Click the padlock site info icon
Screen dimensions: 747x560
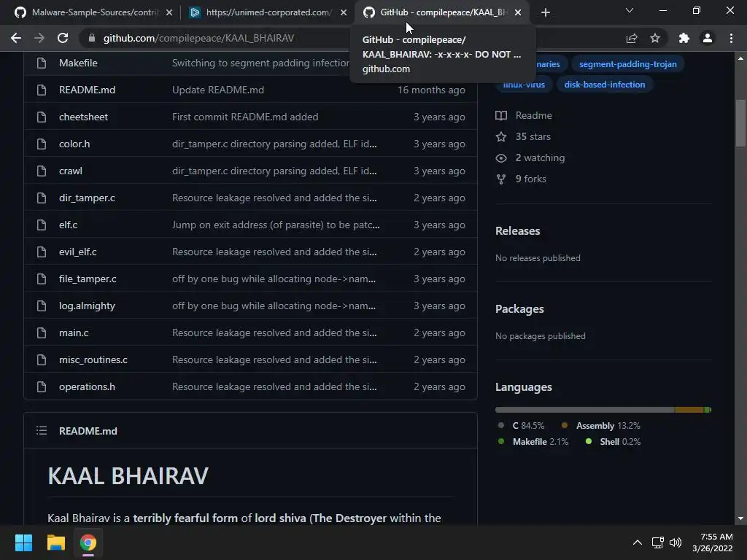coord(92,38)
